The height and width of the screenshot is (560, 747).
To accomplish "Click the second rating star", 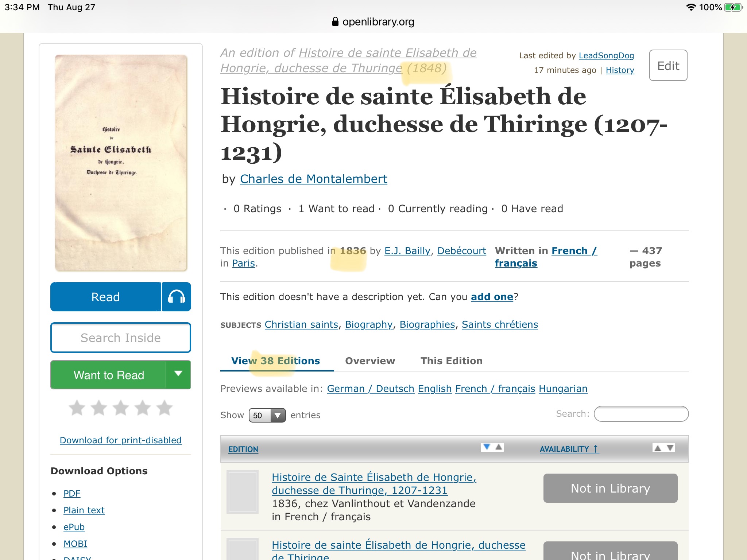I will pos(99,408).
